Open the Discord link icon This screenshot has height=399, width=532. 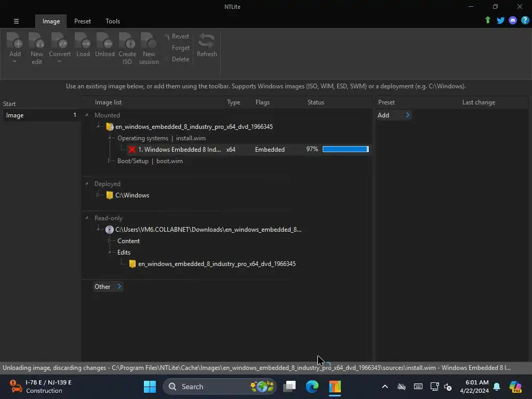[513, 20]
